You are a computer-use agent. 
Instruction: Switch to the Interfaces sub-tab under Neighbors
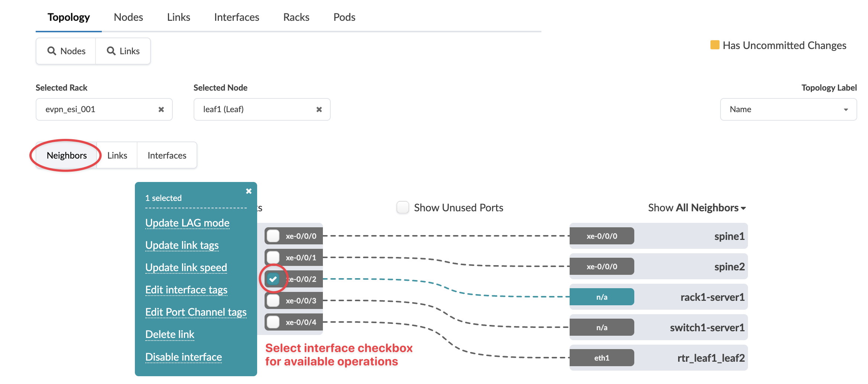[167, 156]
